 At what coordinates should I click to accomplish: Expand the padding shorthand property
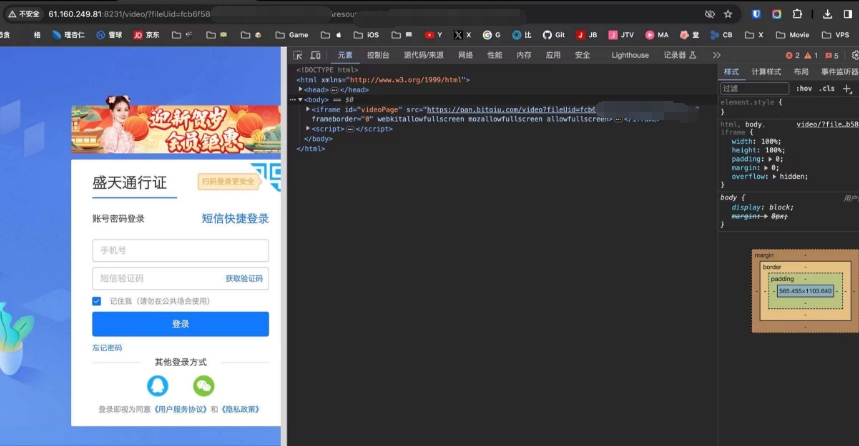tap(770, 159)
